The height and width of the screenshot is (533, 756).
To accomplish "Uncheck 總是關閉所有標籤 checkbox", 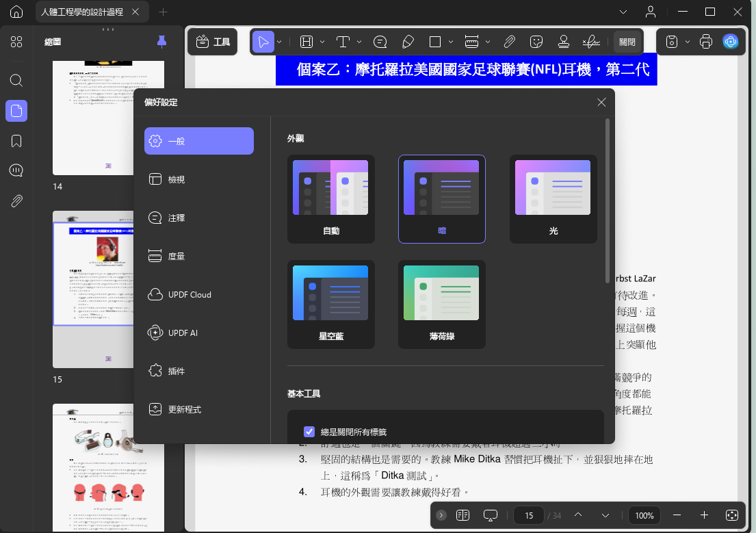I will click(x=309, y=432).
